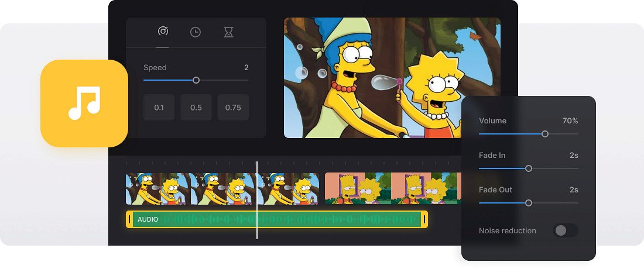The image size is (644, 269).
Task: Click the Fade Out value 2s
Action: pos(574,190)
